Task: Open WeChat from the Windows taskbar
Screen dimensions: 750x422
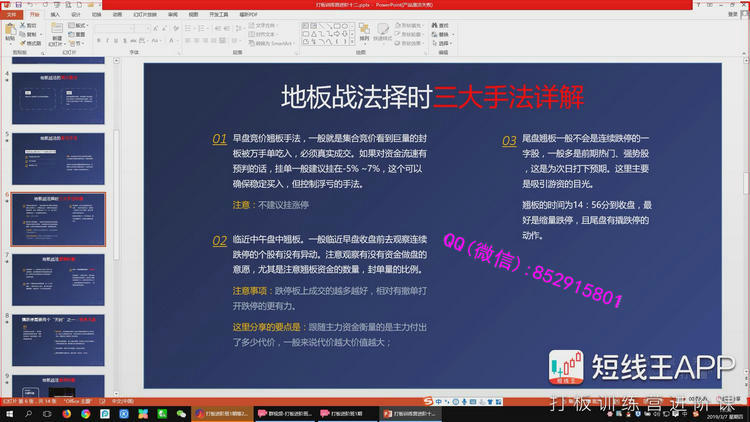Action: pos(182,413)
